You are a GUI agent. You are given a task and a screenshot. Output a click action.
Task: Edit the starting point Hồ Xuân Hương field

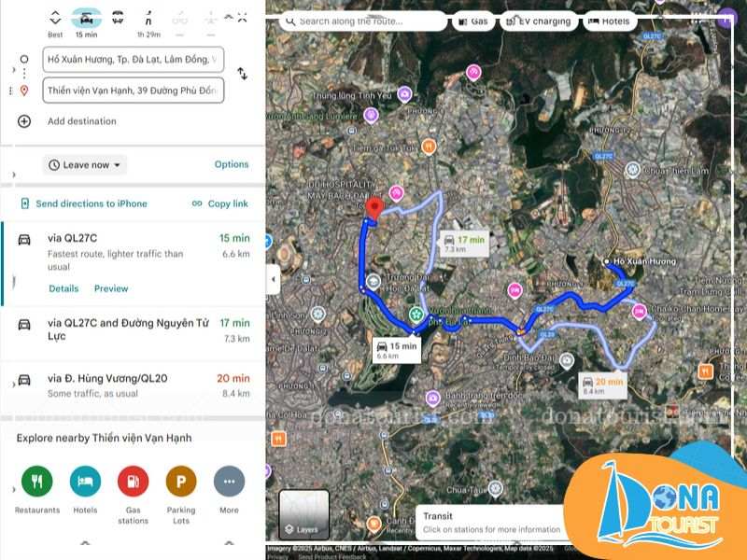pos(134,60)
